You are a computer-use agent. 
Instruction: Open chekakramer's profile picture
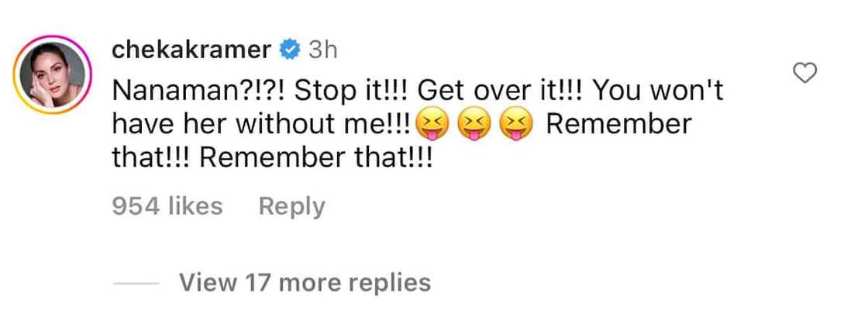(53, 74)
